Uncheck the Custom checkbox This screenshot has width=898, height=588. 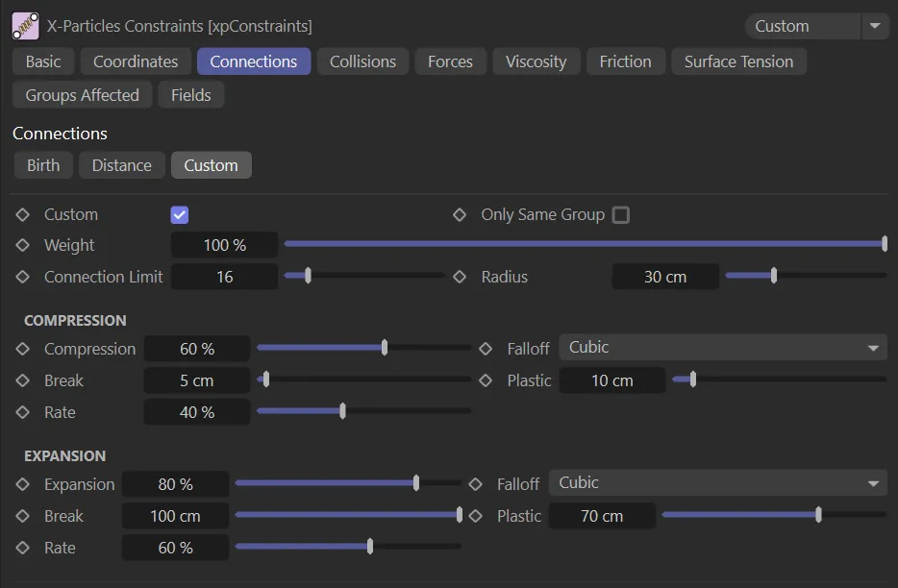(179, 214)
